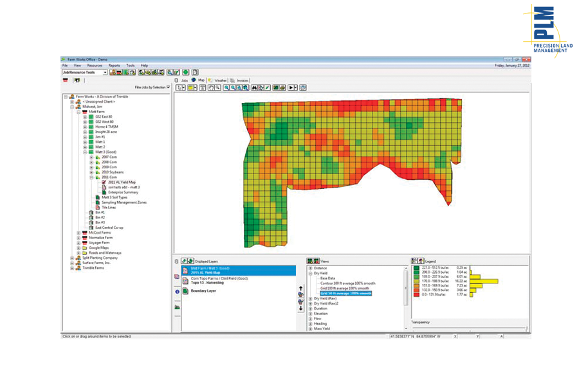Open the yellow shape tool dropdown arrow

[195, 87]
